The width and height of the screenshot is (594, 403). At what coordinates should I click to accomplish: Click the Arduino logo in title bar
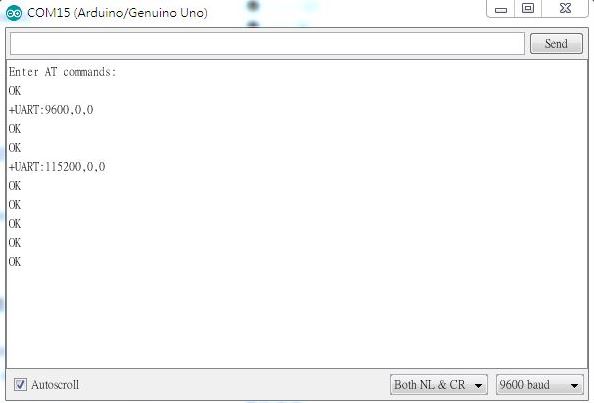14,13
